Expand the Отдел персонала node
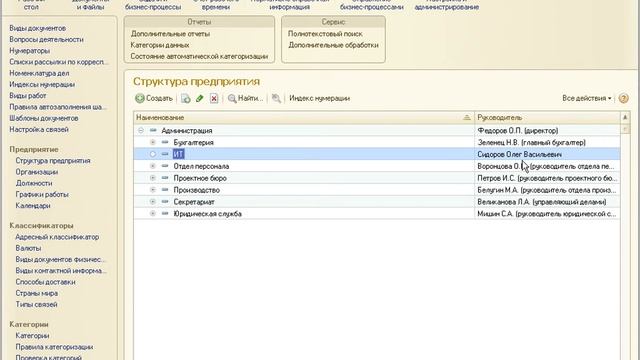This screenshot has width=640, height=360. coord(153,166)
